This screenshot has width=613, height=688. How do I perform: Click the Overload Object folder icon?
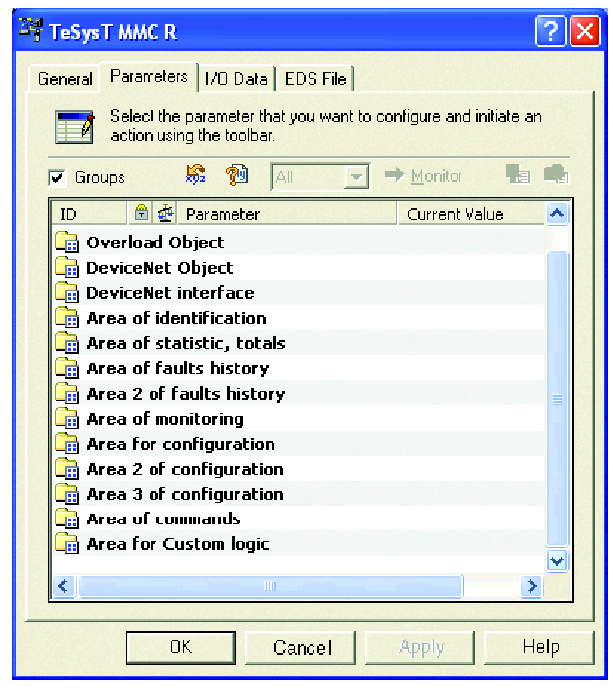tap(67, 241)
